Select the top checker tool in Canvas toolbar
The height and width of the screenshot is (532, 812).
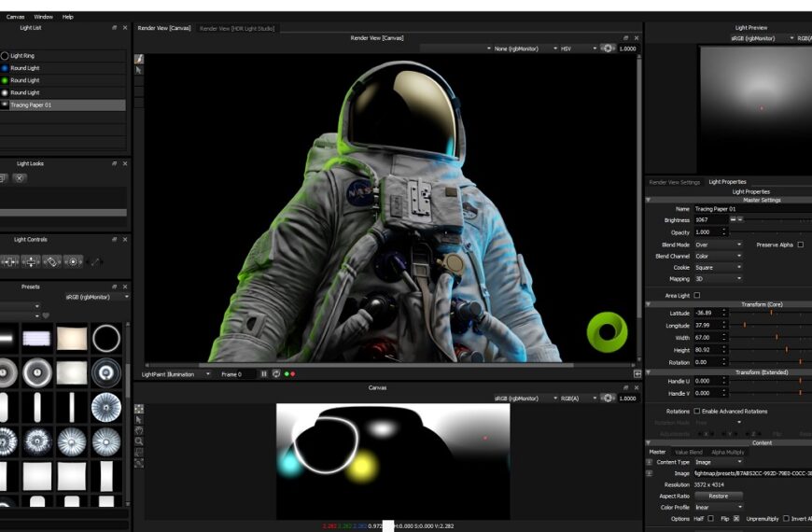coord(139,409)
